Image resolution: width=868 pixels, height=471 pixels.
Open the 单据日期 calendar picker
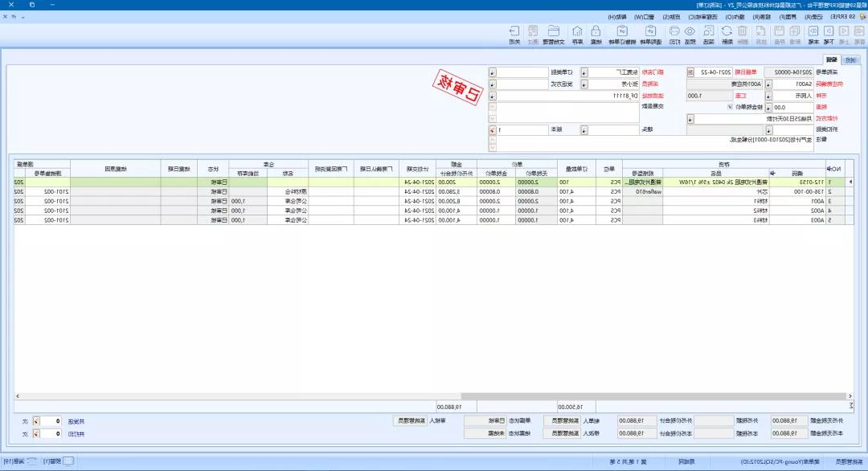click(x=690, y=72)
